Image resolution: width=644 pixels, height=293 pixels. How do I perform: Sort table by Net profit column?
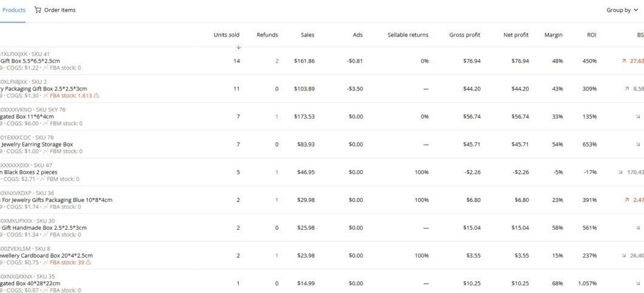tap(516, 35)
